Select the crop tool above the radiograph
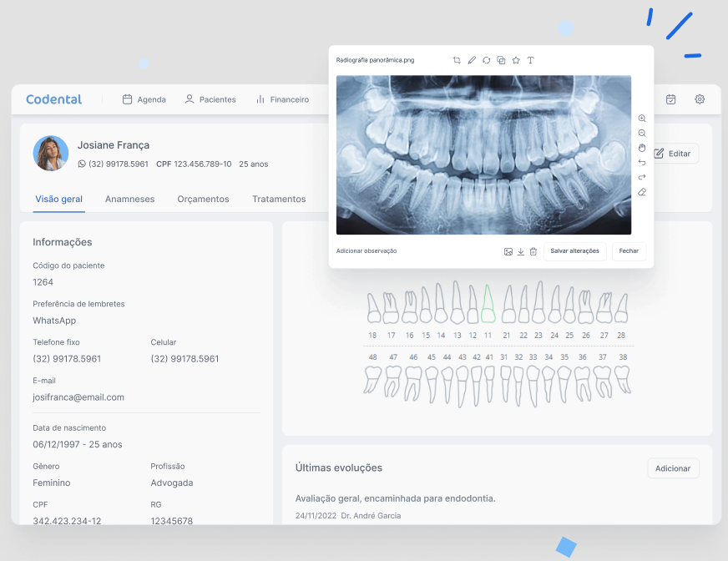 458,60
